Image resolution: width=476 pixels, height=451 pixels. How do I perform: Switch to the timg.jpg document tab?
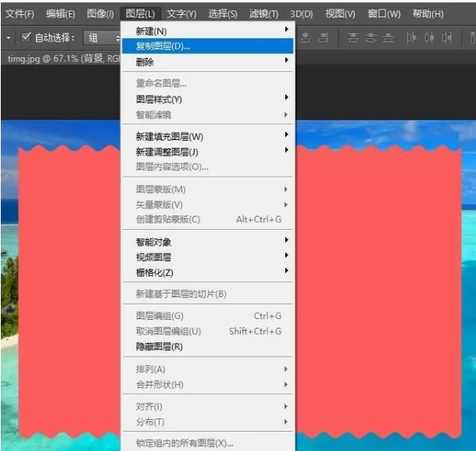pyautogui.click(x=63, y=58)
